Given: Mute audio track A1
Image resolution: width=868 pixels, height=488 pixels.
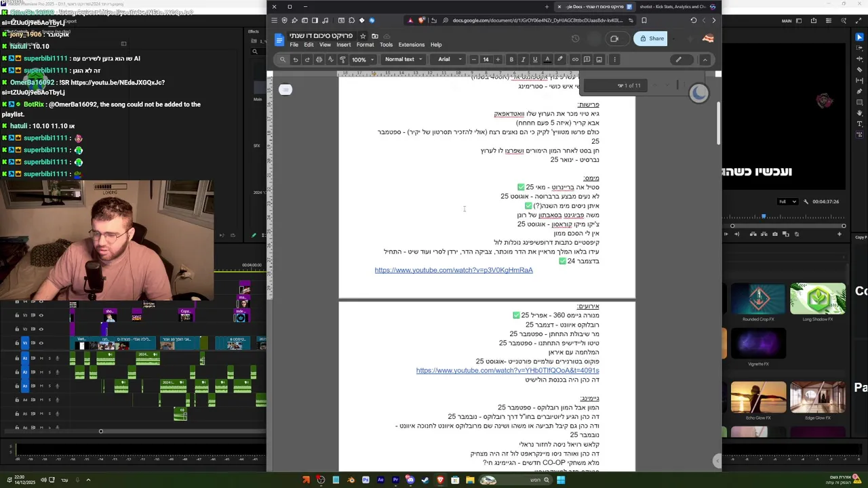Looking at the screenshot, I should tap(41, 359).
